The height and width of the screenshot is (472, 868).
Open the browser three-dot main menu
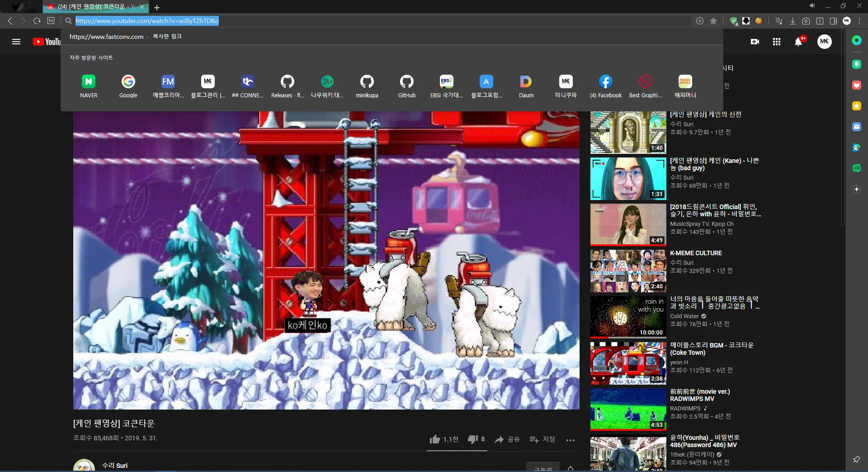point(859,21)
